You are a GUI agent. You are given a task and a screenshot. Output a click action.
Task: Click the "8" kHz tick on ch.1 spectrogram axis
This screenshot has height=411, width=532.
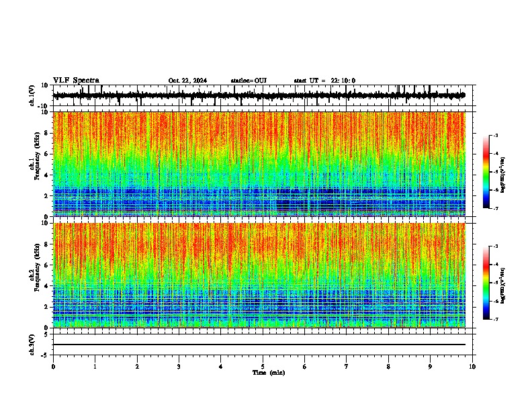click(x=46, y=133)
